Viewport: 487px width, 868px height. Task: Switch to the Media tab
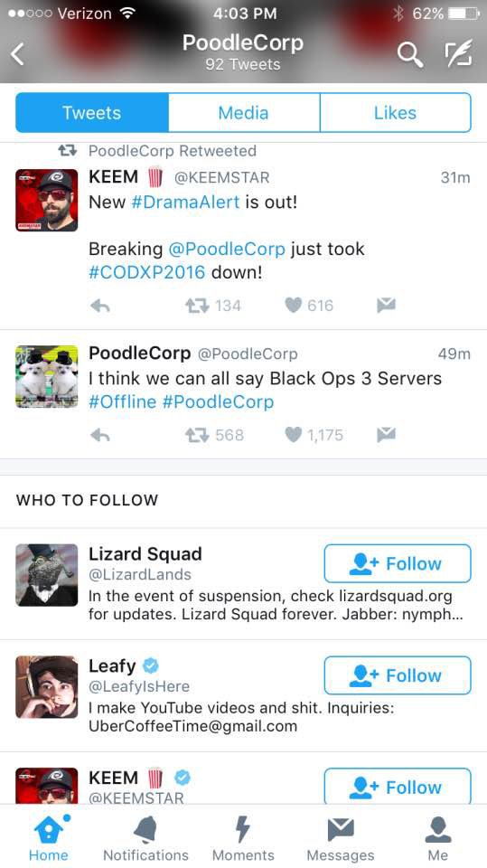tap(244, 113)
